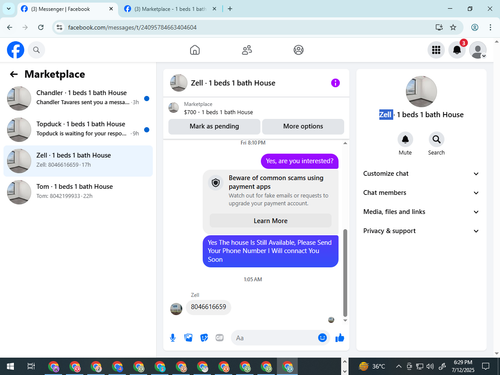Open the Friends icon in top navigation
500x375 pixels.
(247, 50)
